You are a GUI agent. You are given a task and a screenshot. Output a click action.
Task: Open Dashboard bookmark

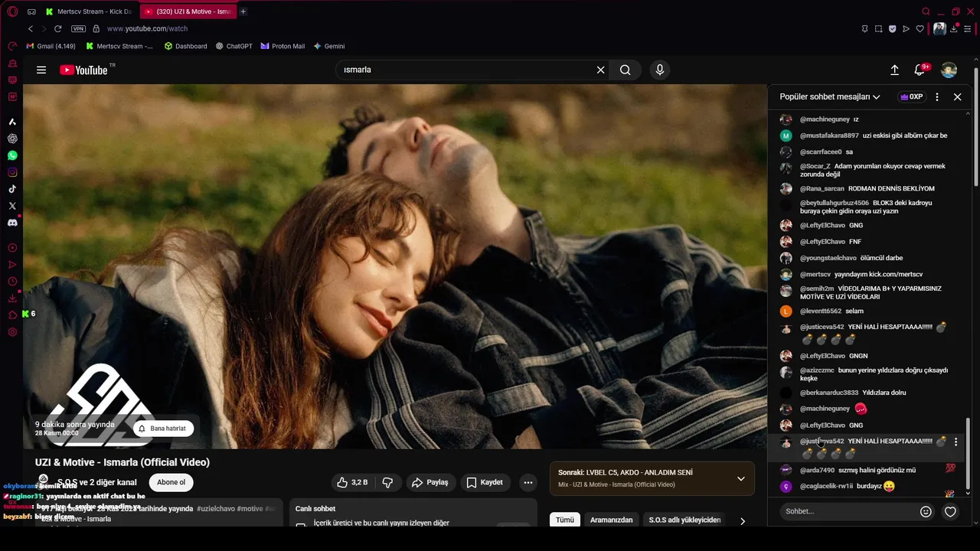(x=186, y=46)
